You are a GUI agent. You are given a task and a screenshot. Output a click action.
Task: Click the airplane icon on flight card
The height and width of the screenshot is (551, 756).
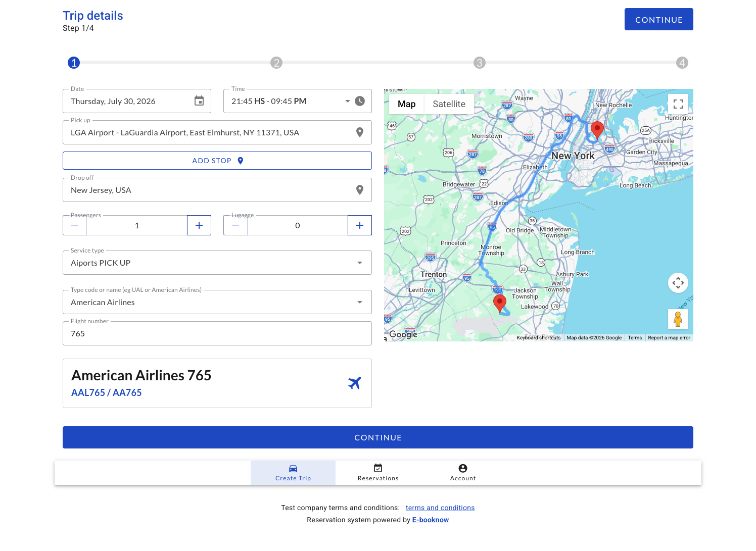pyautogui.click(x=355, y=383)
